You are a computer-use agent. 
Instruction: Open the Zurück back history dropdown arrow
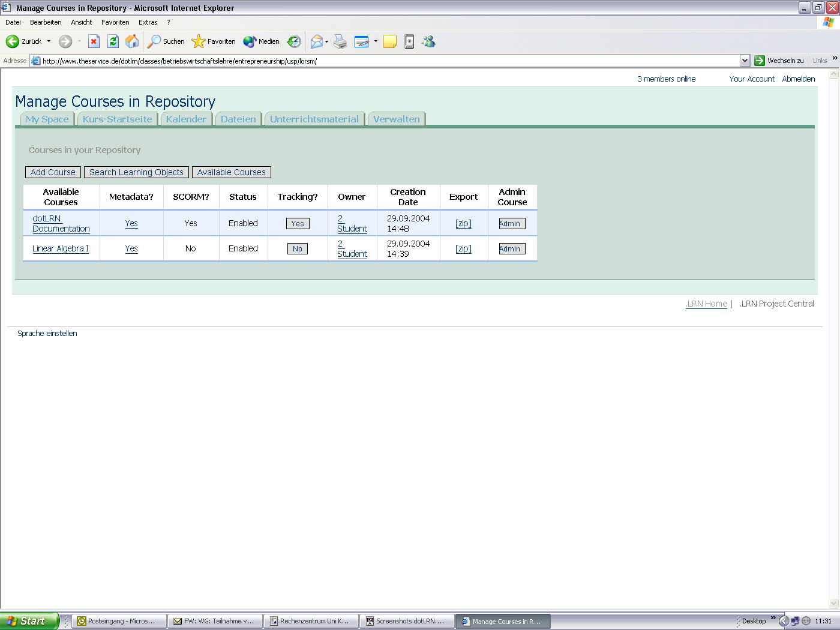49,41
